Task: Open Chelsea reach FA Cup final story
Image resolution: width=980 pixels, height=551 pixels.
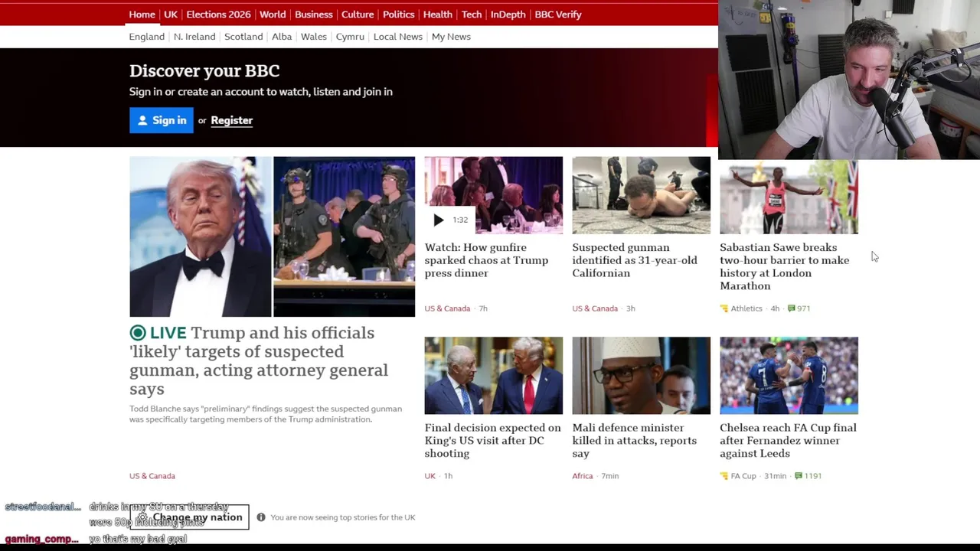Action: (788, 440)
